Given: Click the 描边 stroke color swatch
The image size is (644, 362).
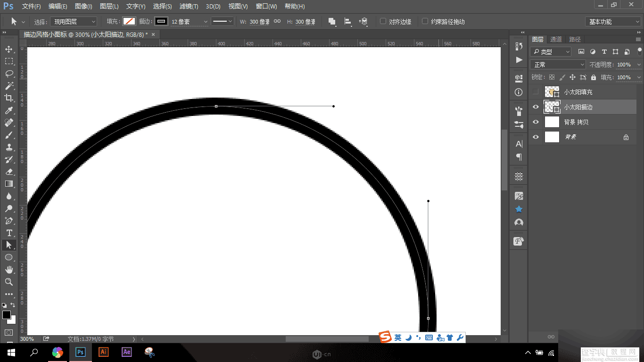Looking at the screenshot, I should pos(161,21).
